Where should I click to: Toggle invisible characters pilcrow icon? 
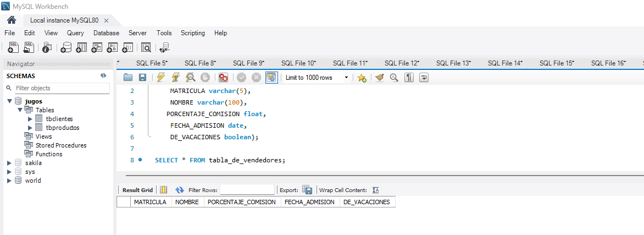pyautogui.click(x=409, y=78)
